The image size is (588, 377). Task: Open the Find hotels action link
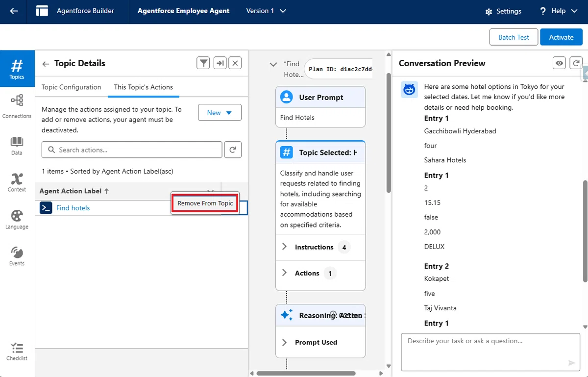pyautogui.click(x=73, y=208)
